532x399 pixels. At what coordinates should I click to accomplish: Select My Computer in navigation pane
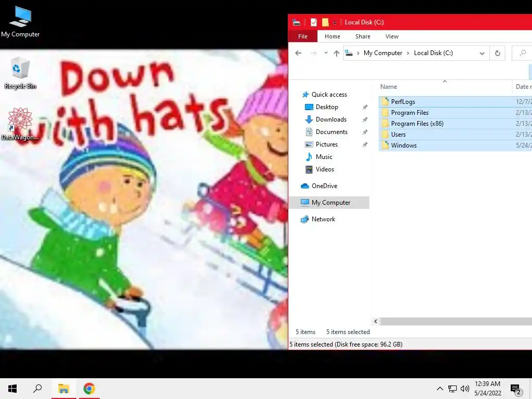[329, 203]
